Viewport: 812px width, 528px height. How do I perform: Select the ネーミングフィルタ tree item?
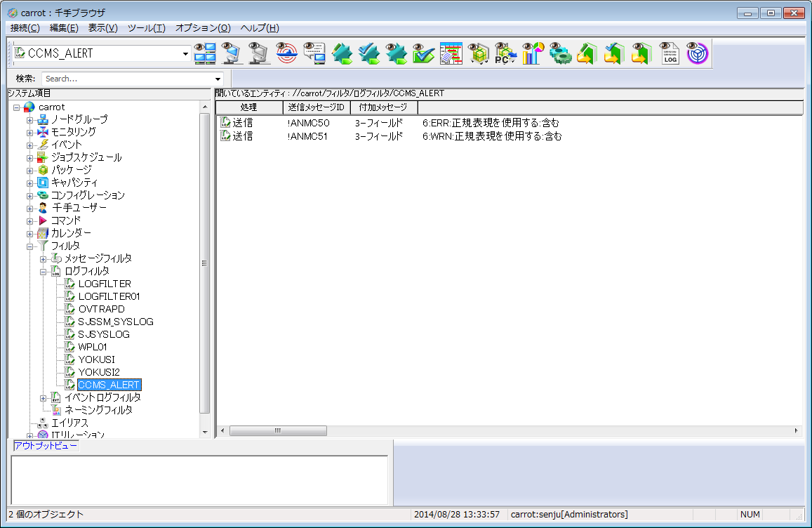(x=98, y=410)
